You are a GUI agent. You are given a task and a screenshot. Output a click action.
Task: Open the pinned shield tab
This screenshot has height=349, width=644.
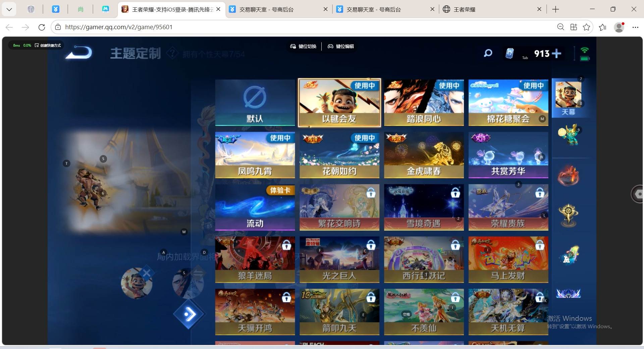coord(31,9)
